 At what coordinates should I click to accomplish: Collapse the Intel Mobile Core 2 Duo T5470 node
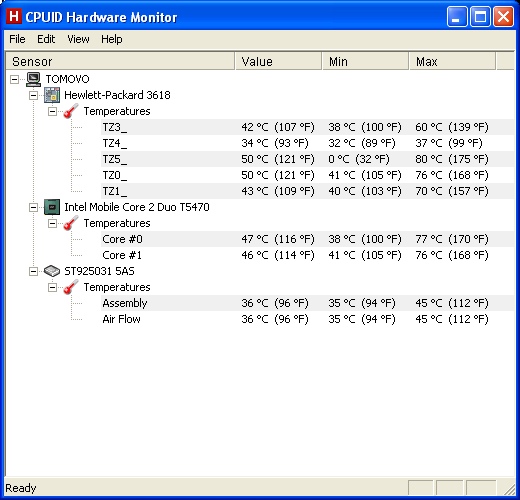click(33, 207)
